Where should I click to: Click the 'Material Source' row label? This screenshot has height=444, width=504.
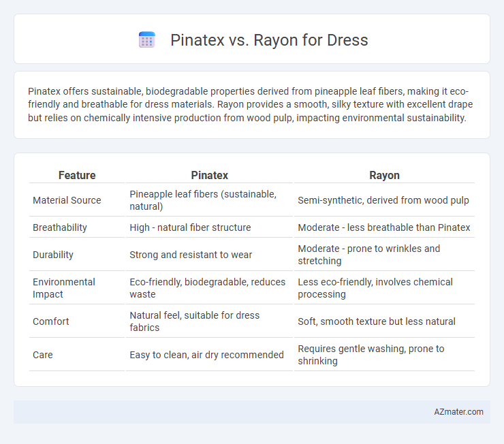[x=67, y=200]
